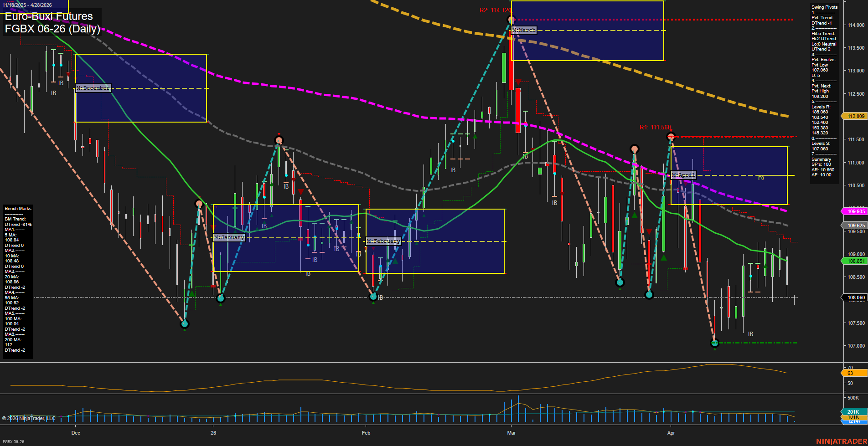This screenshot has height=446, width=868.
Task: Select the gray 109.625 price marker
Action: [x=856, y=226]
